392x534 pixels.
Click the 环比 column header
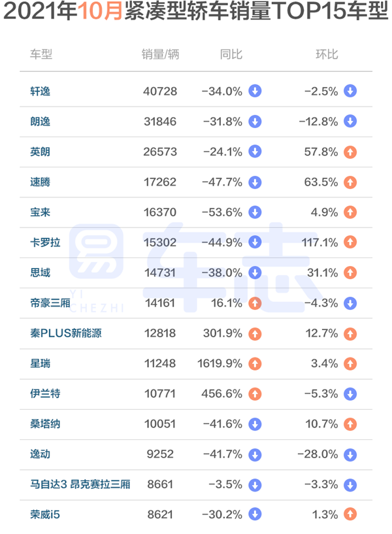pos(327,54)
